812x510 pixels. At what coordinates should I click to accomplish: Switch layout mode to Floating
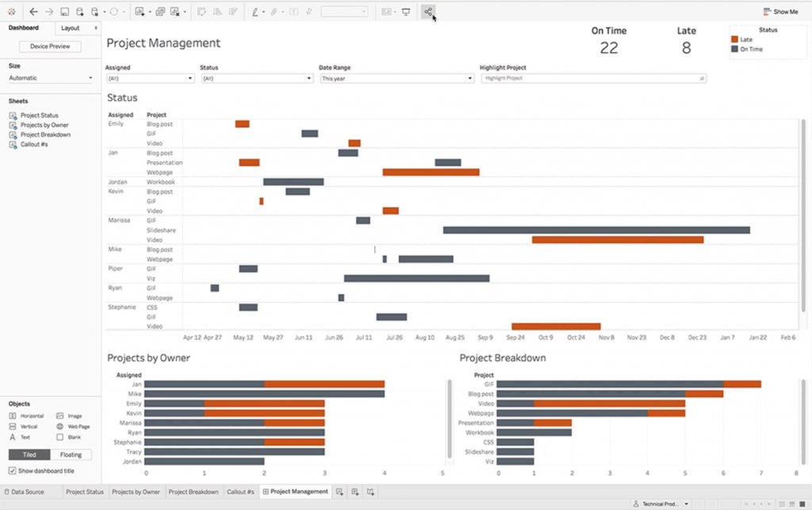click(x=71, y=454)
